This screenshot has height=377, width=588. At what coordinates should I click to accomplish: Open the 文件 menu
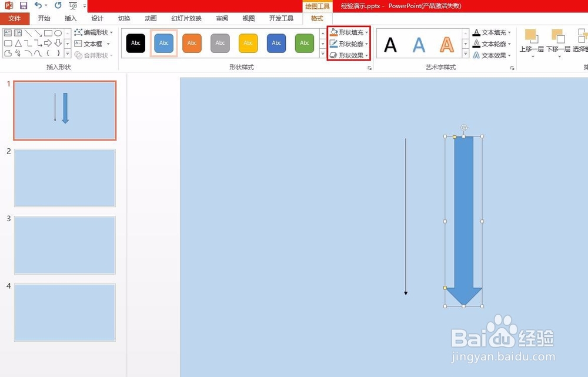(x=15, y=18)
